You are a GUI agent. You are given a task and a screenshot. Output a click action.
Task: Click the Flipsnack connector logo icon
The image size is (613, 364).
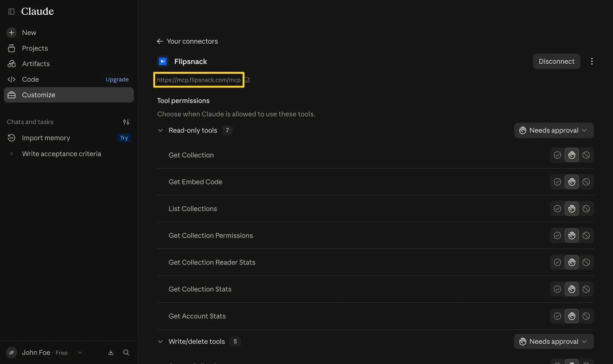163,61
